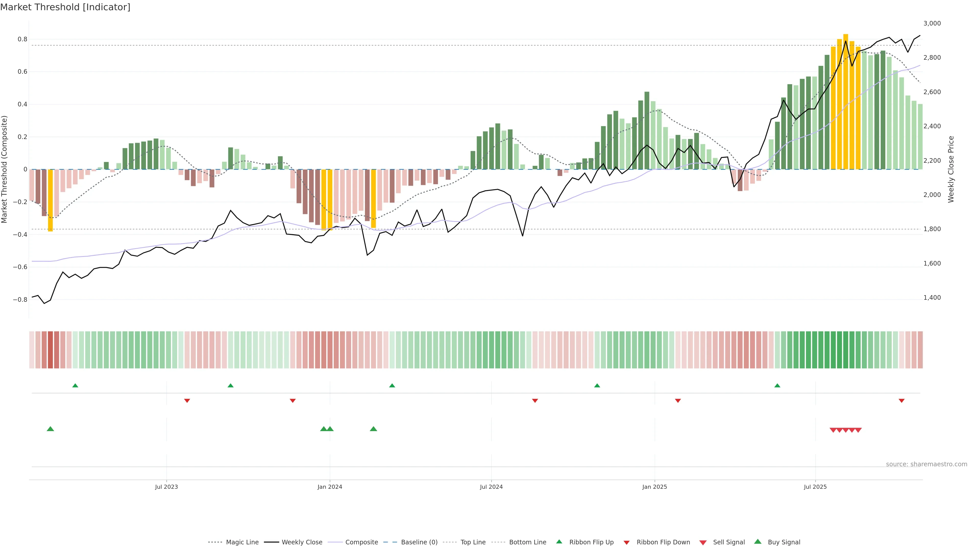Click the last Ribbon Flip Down marker
Image resolution: width=980 pixels, height=551 pixels.
click(x=901, y=401)
